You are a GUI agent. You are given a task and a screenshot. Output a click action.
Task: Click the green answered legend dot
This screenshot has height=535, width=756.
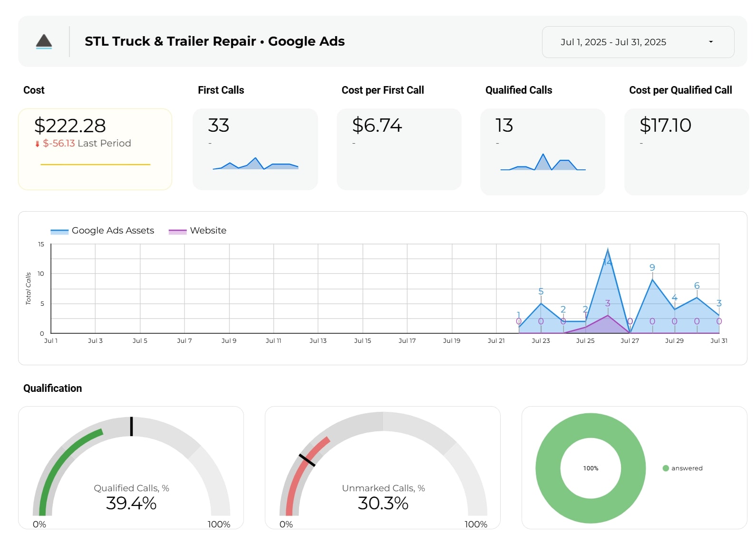(x=666, y=468)
